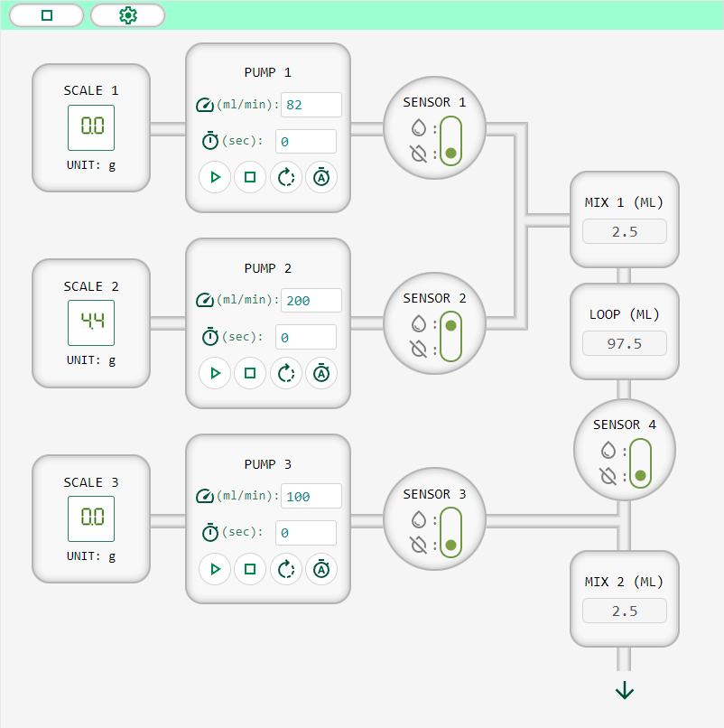
Task: Stop Pump 2 using its stop icon
Action: (250, 373)
